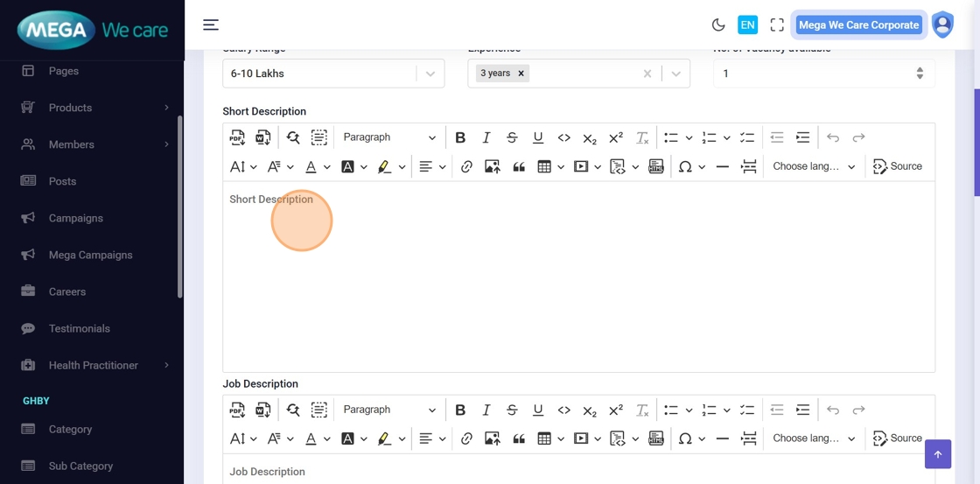Image resolution: width=980 pixels, height=484 pixels.
Task: Click Export to Word icon in Job Description toolbar
Action: click(262, 410)
